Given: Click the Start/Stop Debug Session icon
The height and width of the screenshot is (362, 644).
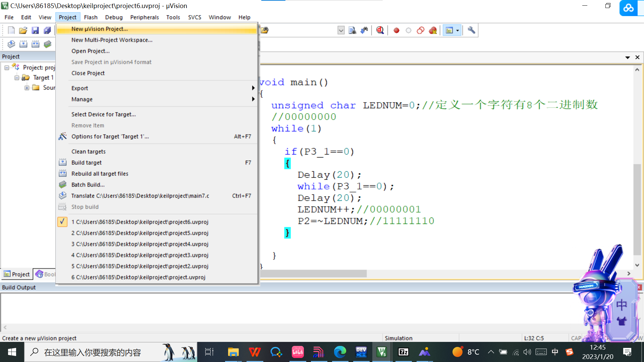Looking at the screenshot, I should 380,31.
